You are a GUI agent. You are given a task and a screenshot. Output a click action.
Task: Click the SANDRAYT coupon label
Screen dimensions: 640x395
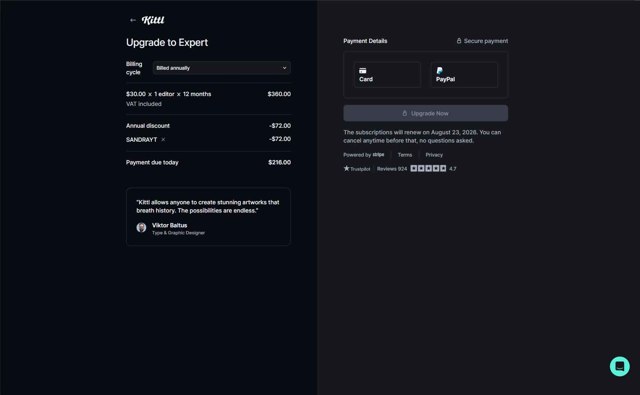[141, 140]
